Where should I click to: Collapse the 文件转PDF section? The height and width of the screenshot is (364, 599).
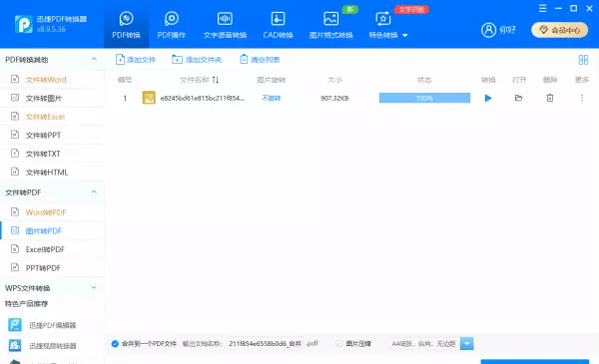coord(94,191)
